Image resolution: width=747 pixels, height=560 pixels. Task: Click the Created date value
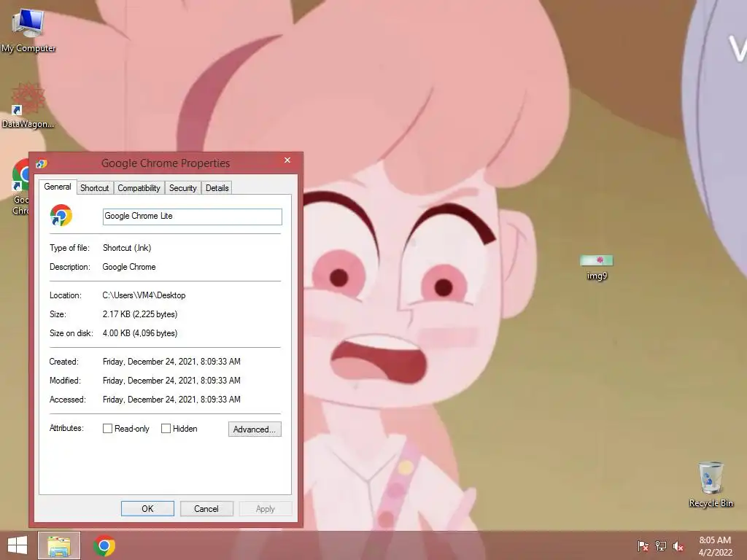(171, 362)
